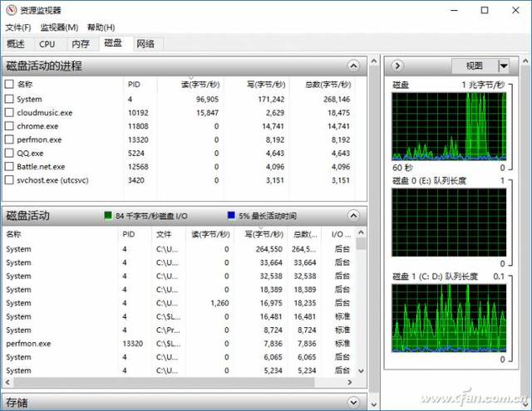
Task: Collapse the graph pane using arrow button
Action: pos(397,66)
